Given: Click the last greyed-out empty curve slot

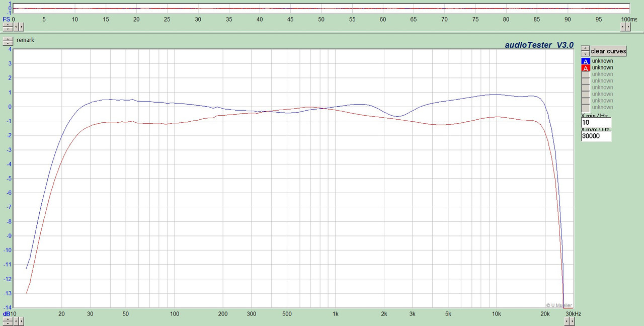Looking at the screenshot, I should pyautogui.click(x=586, y=108).
